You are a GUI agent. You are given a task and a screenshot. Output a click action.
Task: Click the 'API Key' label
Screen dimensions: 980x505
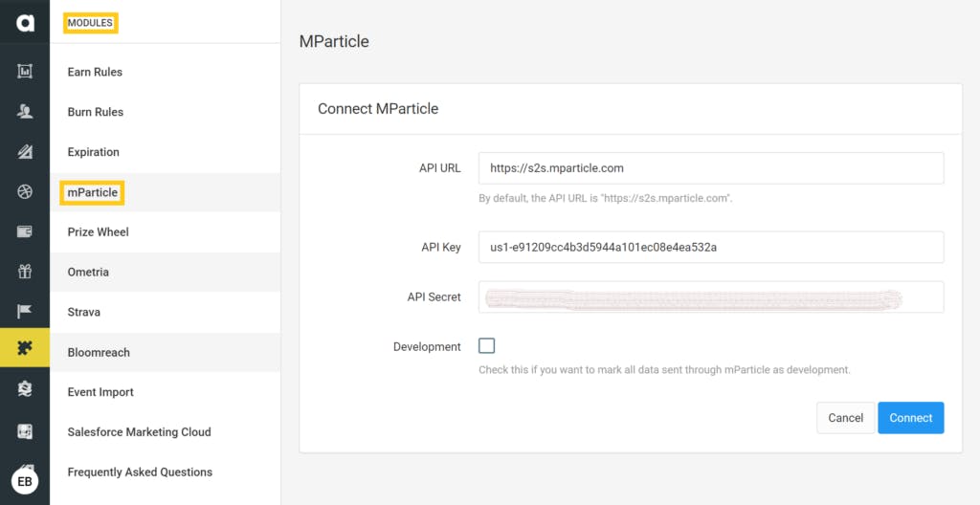pos(441,247)
